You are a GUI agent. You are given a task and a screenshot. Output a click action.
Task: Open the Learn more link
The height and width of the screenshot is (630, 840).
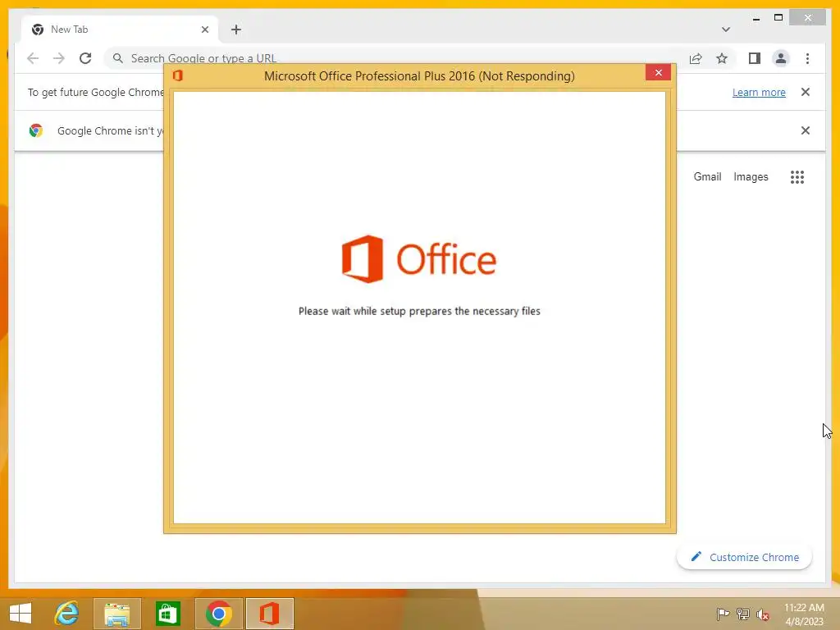[759, 92]
